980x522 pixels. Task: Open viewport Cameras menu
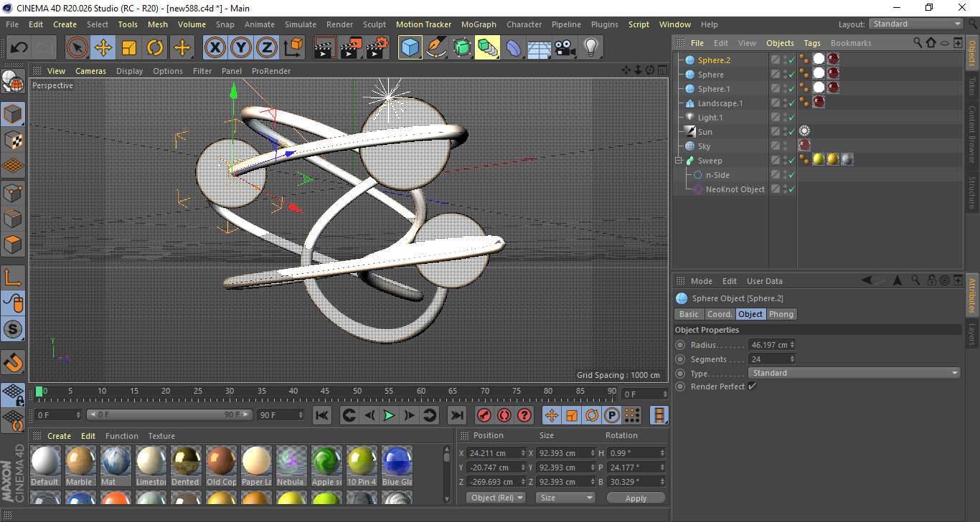[90, 71]
